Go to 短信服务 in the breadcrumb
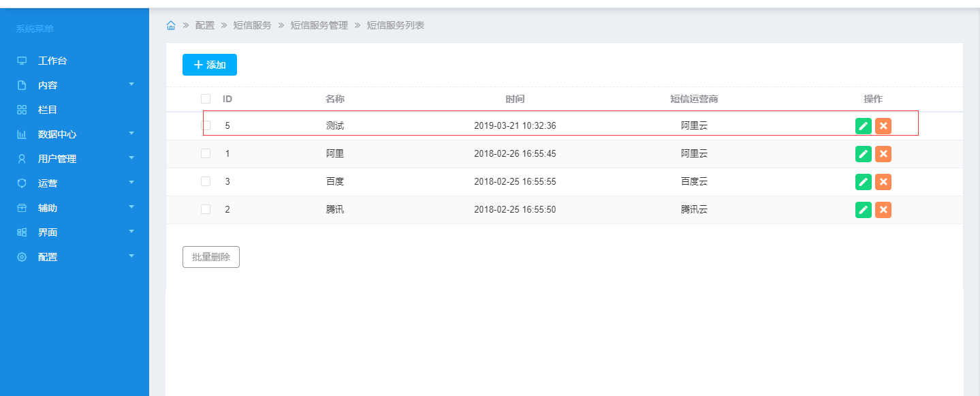This screenshot has width=980, height=396. (x=253, y=25)
